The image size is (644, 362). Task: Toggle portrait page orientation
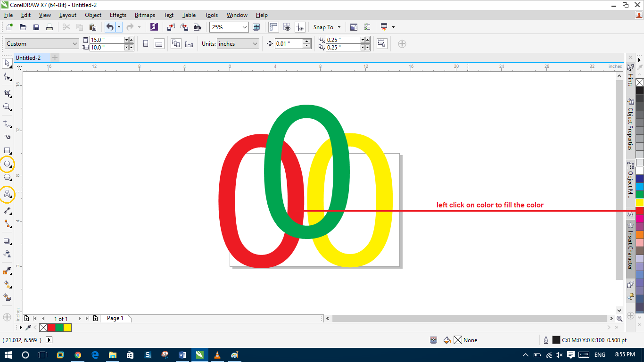(146, 43)
